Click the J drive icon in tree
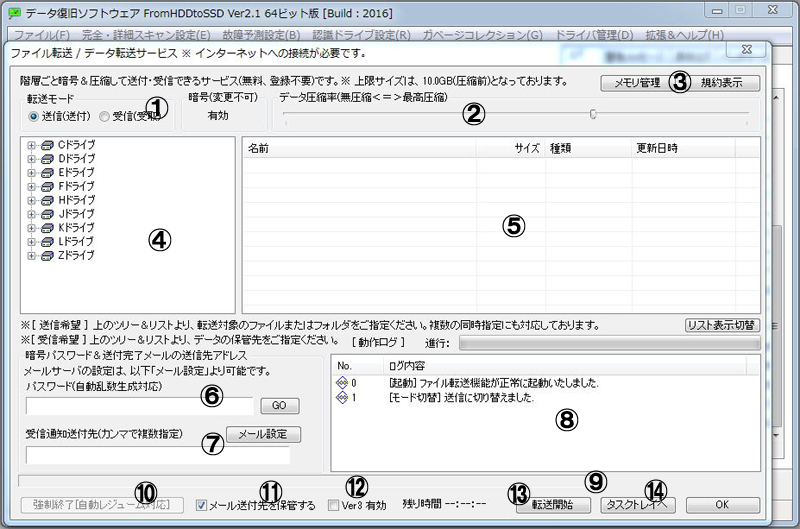This screenshot has width=800, height=529. pyautogui.click(x=47, y=214)
